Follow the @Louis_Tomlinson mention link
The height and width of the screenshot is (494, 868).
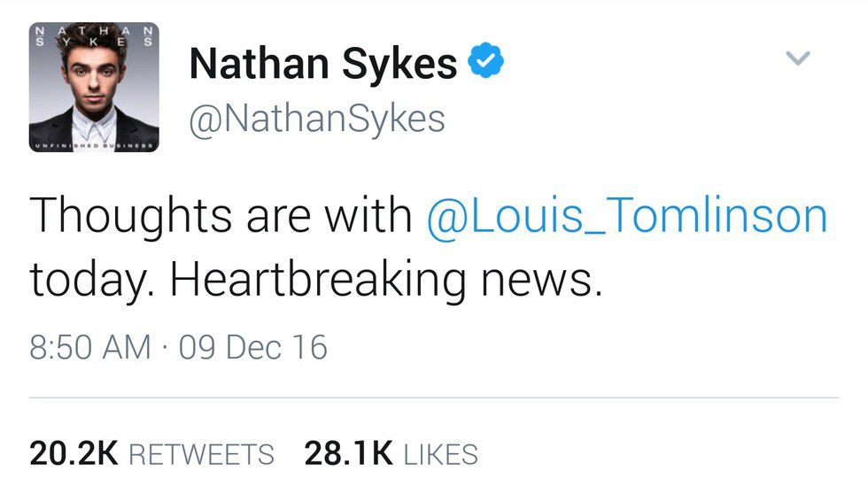click(x=626, y=216)
